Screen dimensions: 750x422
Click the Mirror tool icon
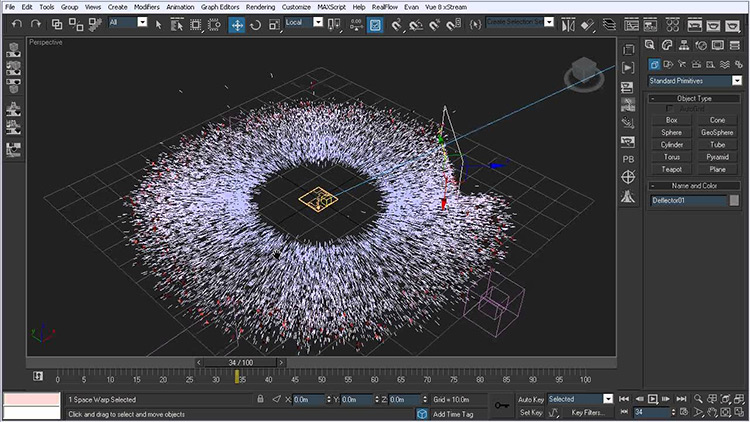point(568,24)
